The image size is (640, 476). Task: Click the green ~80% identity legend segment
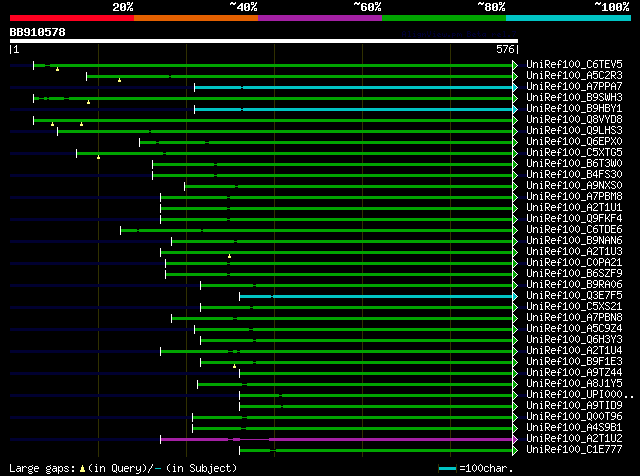click(x=444, y=18)
